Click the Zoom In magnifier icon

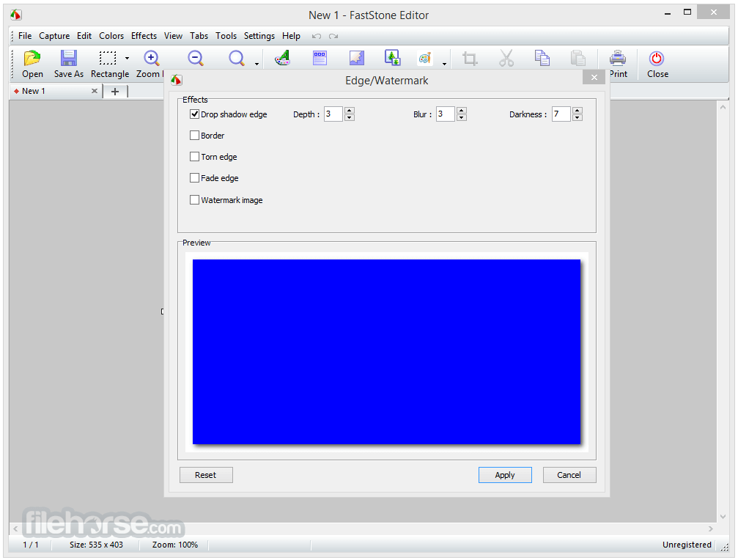click(x=152, y=59)
